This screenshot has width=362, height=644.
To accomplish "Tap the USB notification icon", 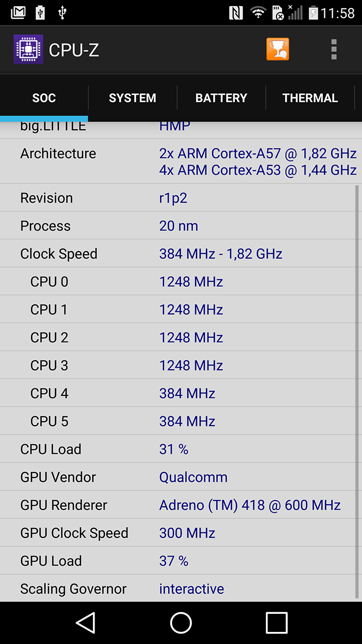I will tap(62, 13).
